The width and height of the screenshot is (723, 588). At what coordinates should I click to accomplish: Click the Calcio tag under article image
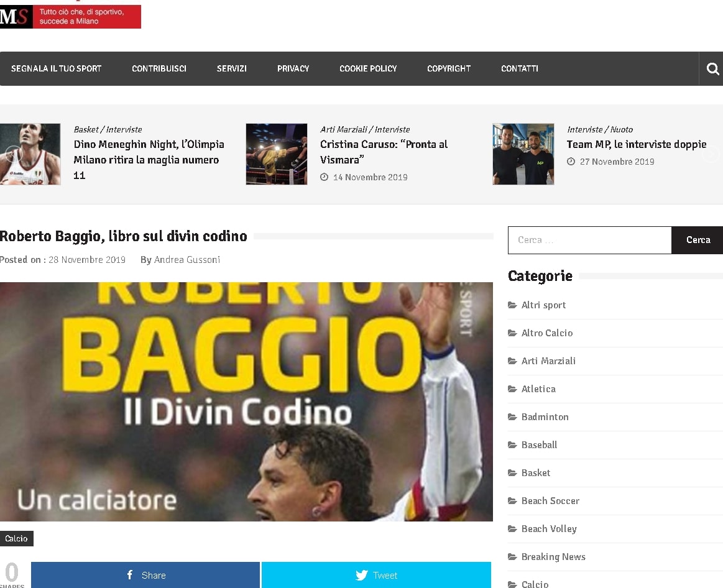(16, 538)
